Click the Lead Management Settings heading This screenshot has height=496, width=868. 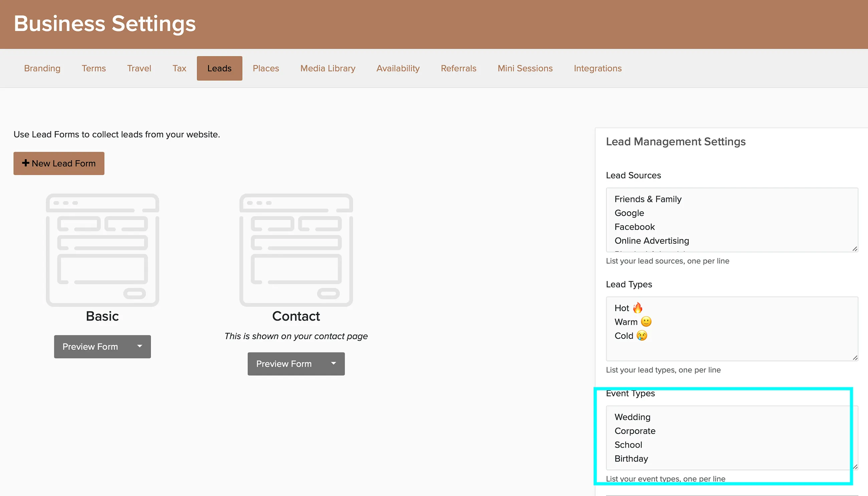coord(675,142)
